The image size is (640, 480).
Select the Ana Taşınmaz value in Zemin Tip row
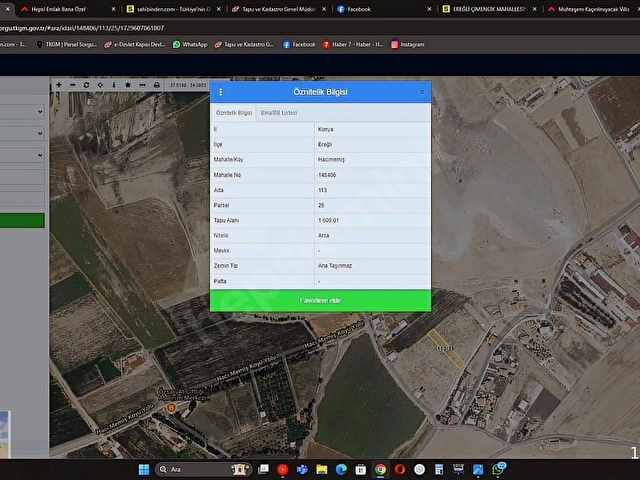click(x=335, y=266)
